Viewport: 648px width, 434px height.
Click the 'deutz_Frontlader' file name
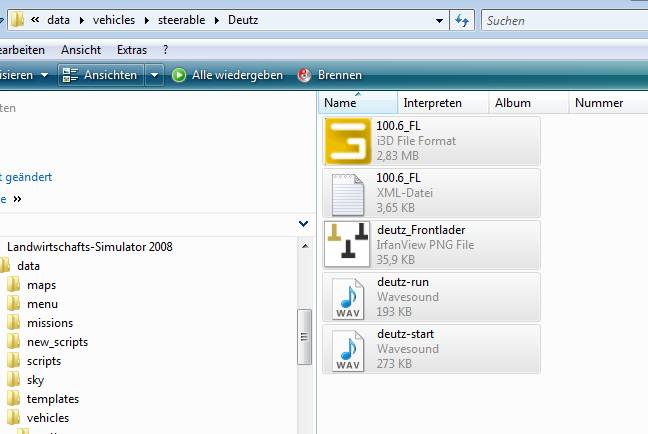[x=421, y=230]
